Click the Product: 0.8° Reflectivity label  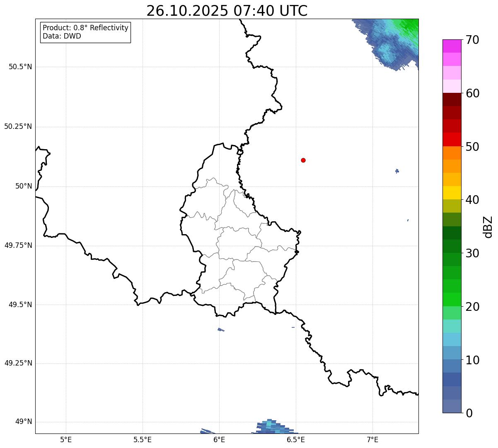coord(86,28)
